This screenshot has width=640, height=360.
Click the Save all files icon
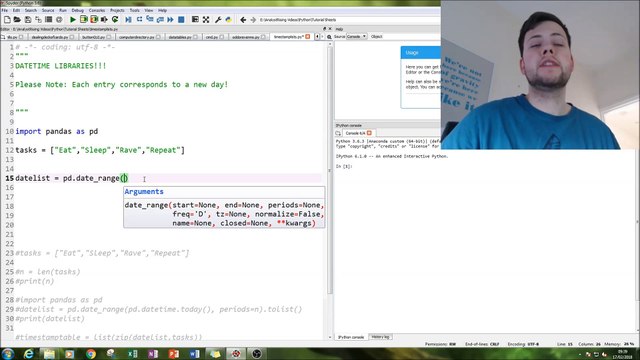(x=38, y=20)
